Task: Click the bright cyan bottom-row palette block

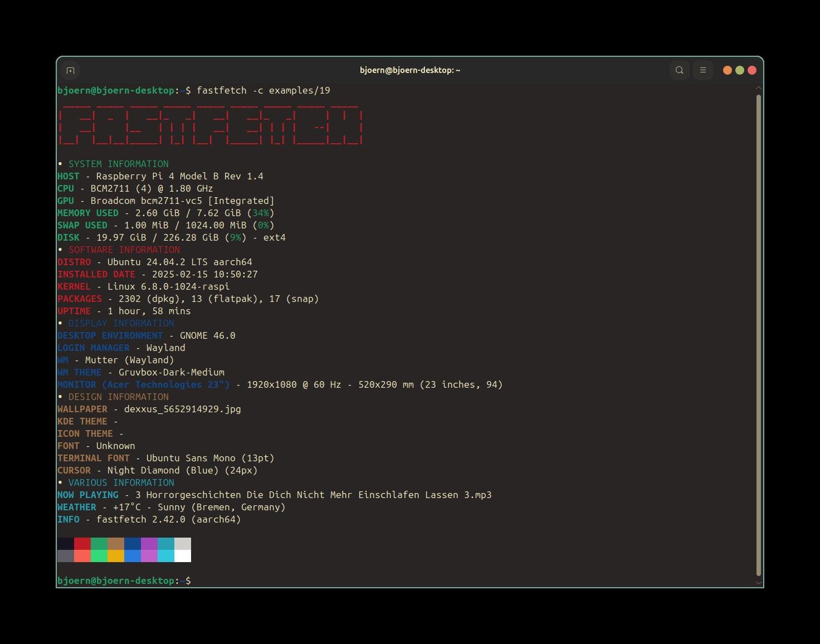Action: pos(166,556)
